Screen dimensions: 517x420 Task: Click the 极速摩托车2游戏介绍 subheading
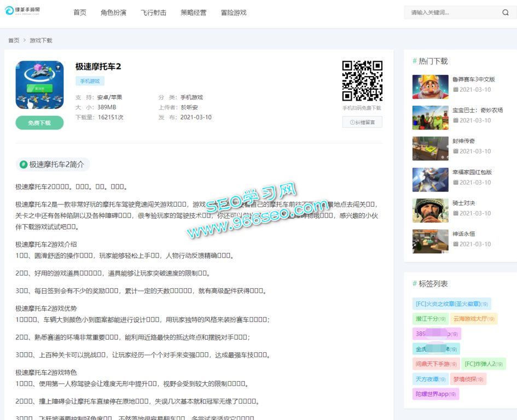[46, 244]
